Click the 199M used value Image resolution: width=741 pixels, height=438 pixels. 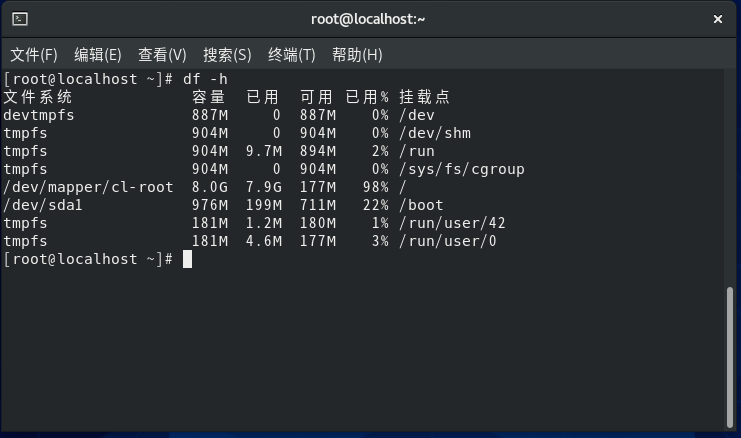tap(264, 205)
